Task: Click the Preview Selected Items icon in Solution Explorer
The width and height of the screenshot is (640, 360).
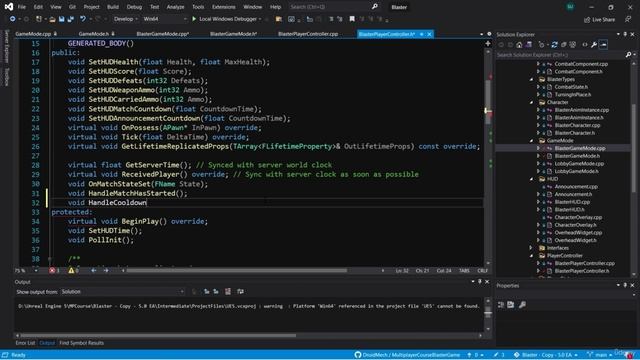Action: click(604, 44)
